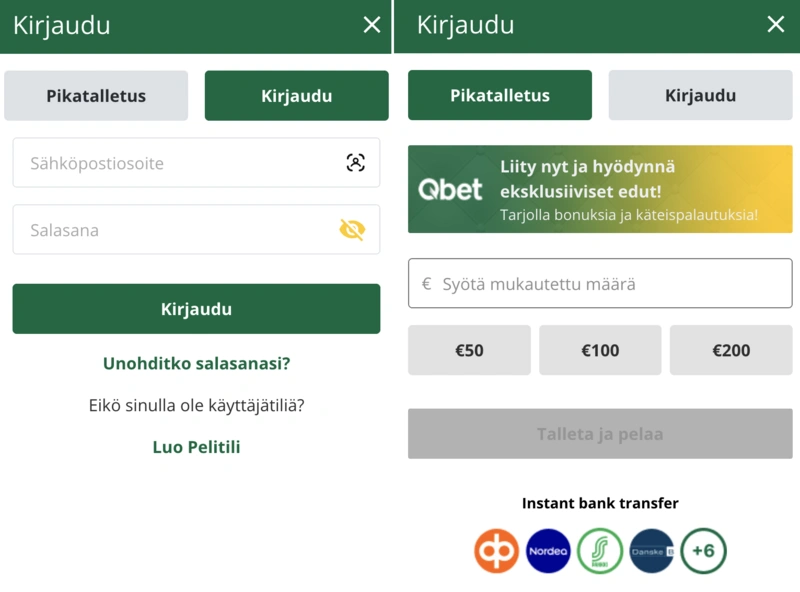
Task: Click the disabled Talleta ja pelaa button
Action: [600, 434]
